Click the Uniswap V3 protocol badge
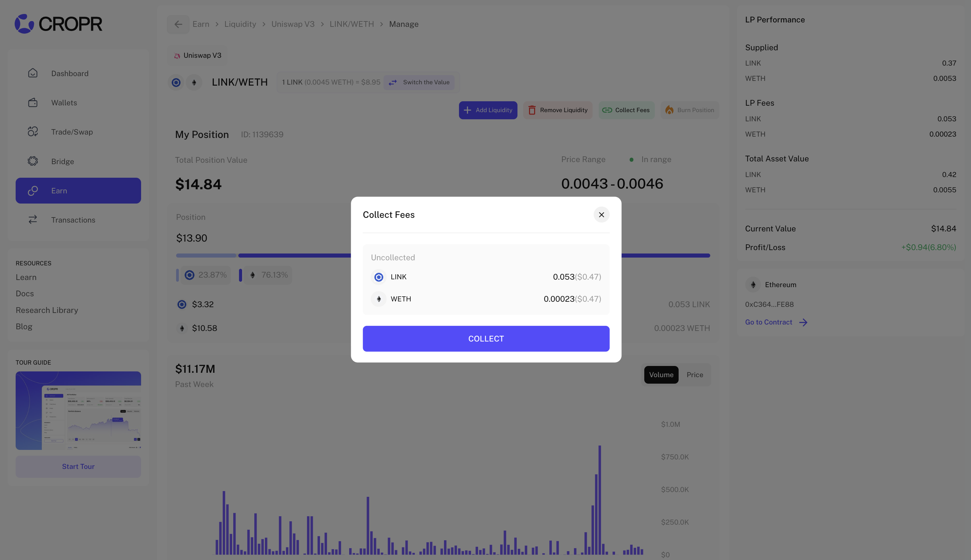Screen dimensions: 971x560 click(x=197, y=55)
